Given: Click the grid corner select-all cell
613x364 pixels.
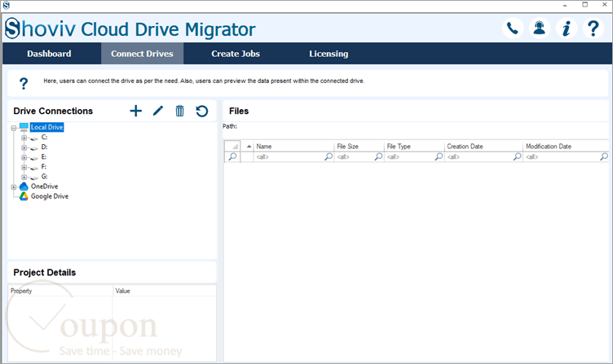Looking at the screenshot, I should point(232,146).
